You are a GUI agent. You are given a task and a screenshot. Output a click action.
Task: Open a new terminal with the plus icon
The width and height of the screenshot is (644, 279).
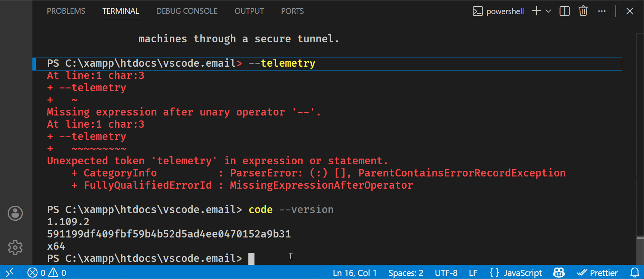(x=535, y=11)
